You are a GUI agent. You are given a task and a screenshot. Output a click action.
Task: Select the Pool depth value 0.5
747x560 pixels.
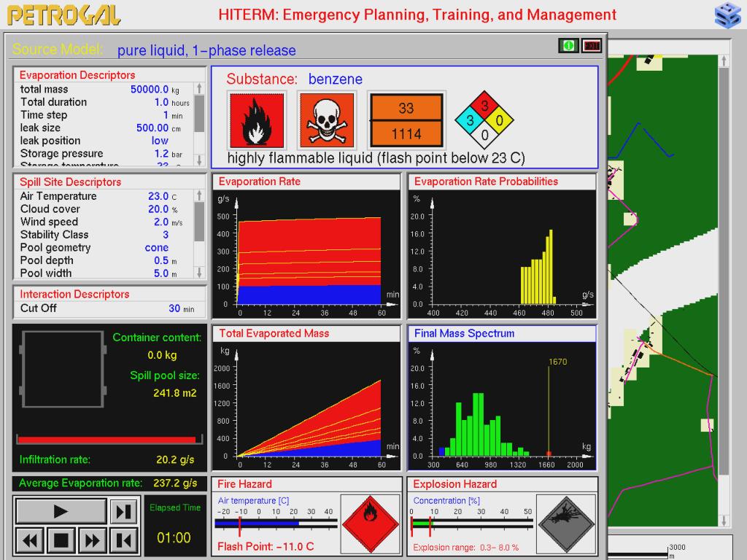[x=161, y=260]
